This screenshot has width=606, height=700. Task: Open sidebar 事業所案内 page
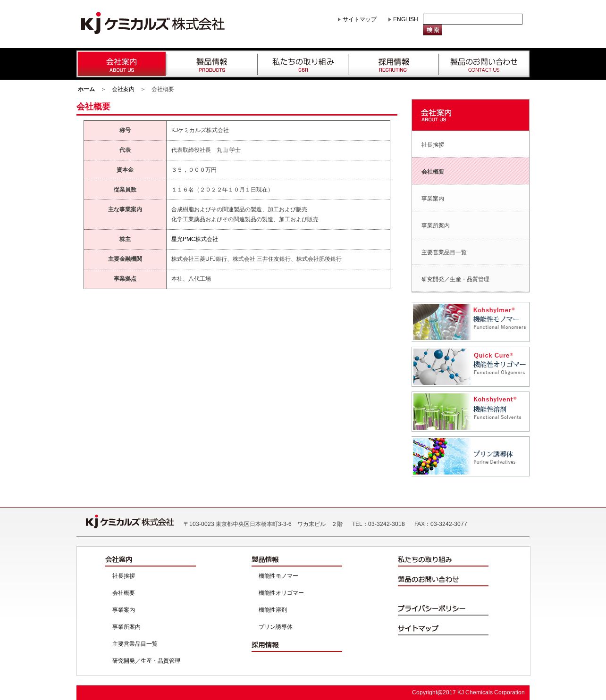point(471,225)
